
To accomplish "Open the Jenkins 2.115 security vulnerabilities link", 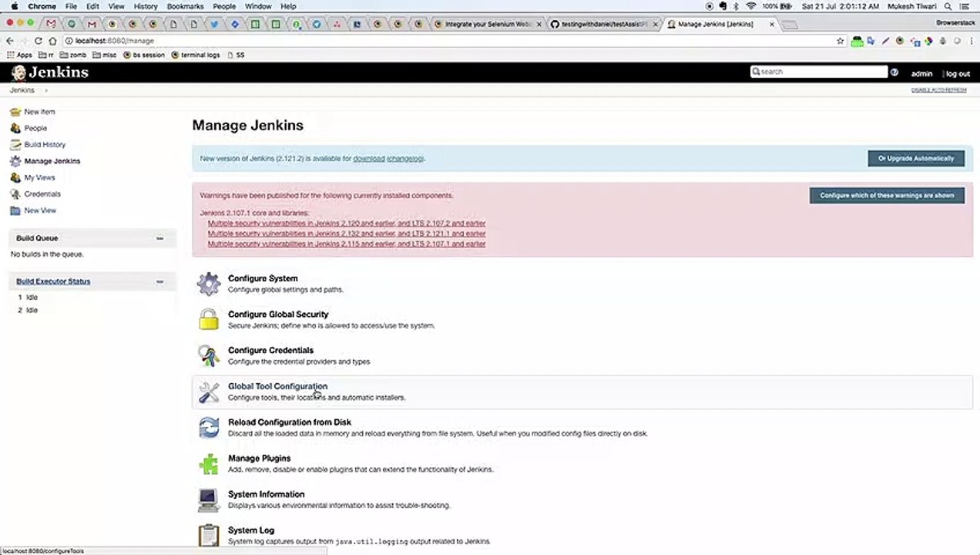I will [x=347, y=244].
